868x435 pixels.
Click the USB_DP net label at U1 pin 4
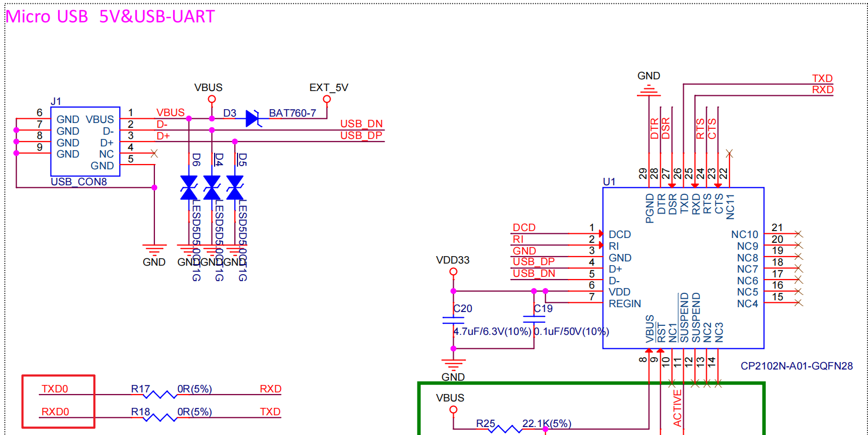coord(534,261)
